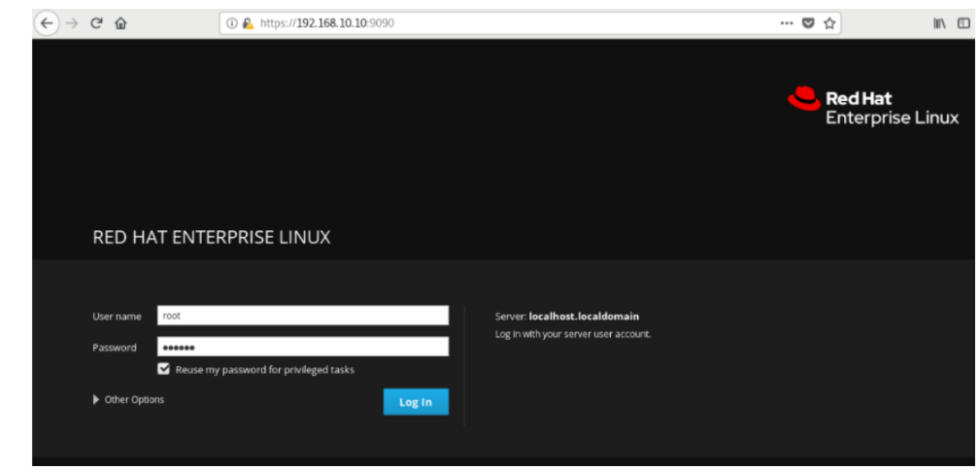This screenshot has width=980, height=470.
Task: Uncheck Reuse my password for privileged tasks
Action: [x=164, y=369]
